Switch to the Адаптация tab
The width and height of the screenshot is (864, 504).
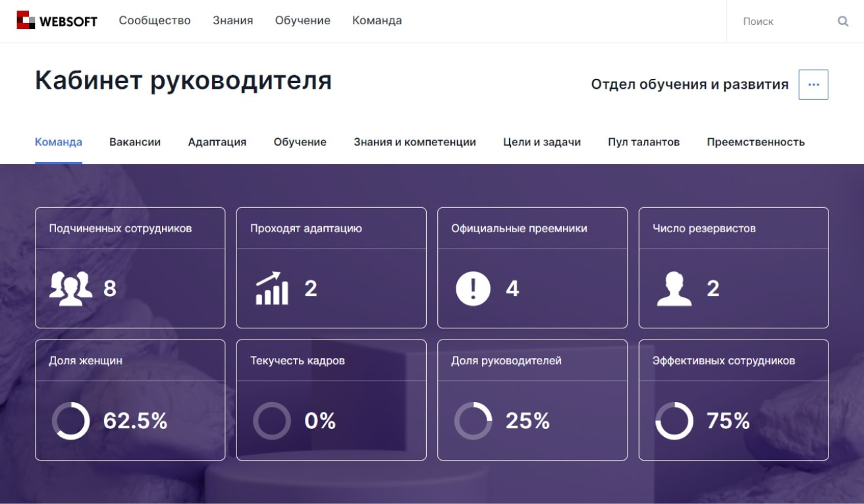[217, 141]
